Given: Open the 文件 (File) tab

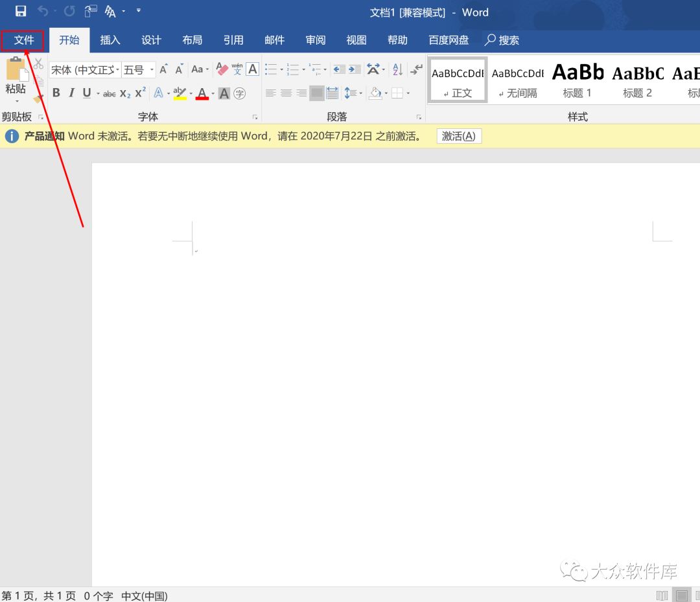Looking at the screenshot, I should pos(24,40).
